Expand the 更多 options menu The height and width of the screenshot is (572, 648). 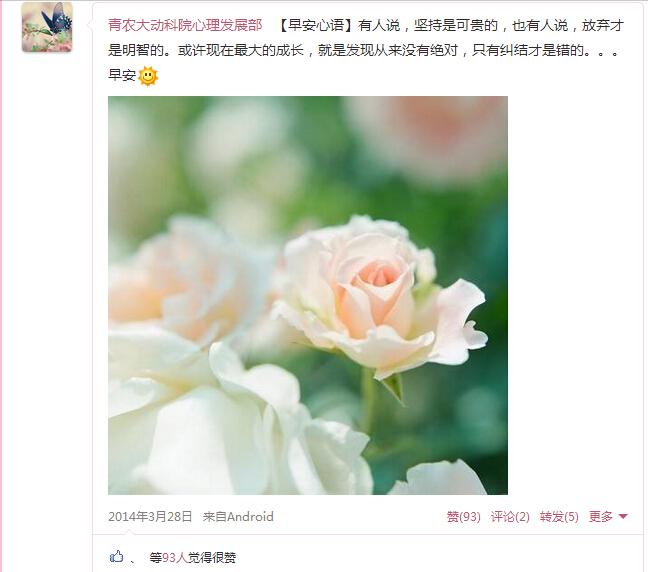point(608,517)
